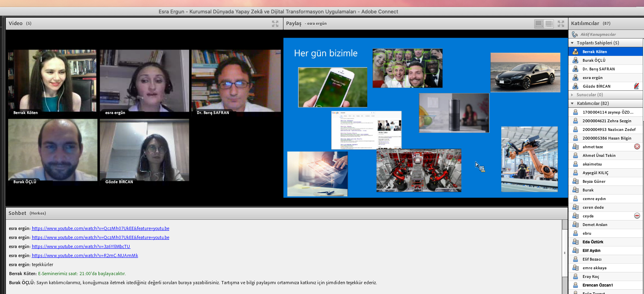
Task: Click the red minus status icon beside ceyda
Action: pyautogui.click(x=637, y=216)
